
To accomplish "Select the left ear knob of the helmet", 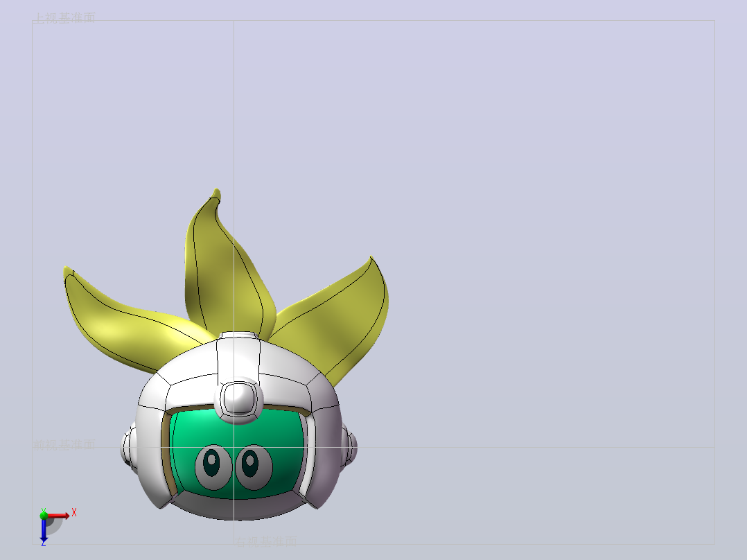I will [x=129, y=448].
